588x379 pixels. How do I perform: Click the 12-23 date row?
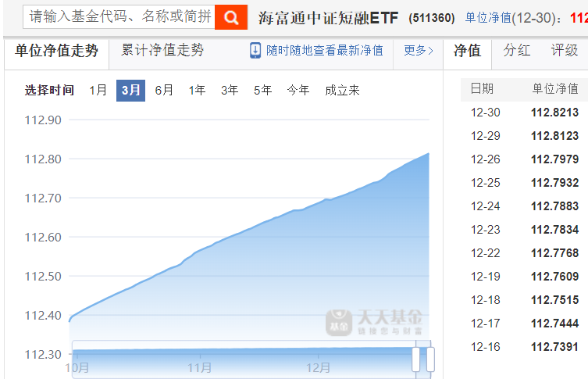tap(486, 230)
